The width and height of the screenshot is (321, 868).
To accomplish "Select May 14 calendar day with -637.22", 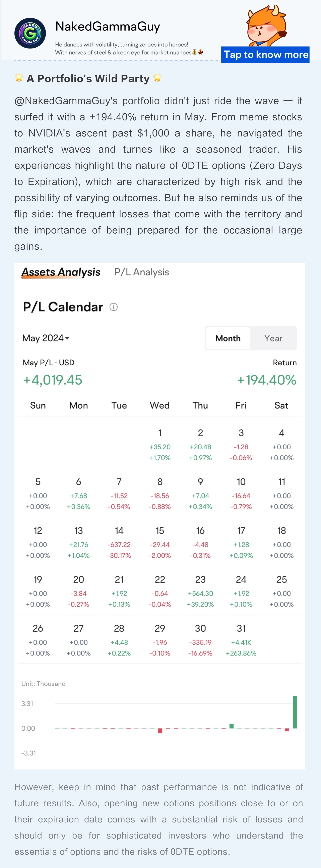I will [x=119, y=541].
